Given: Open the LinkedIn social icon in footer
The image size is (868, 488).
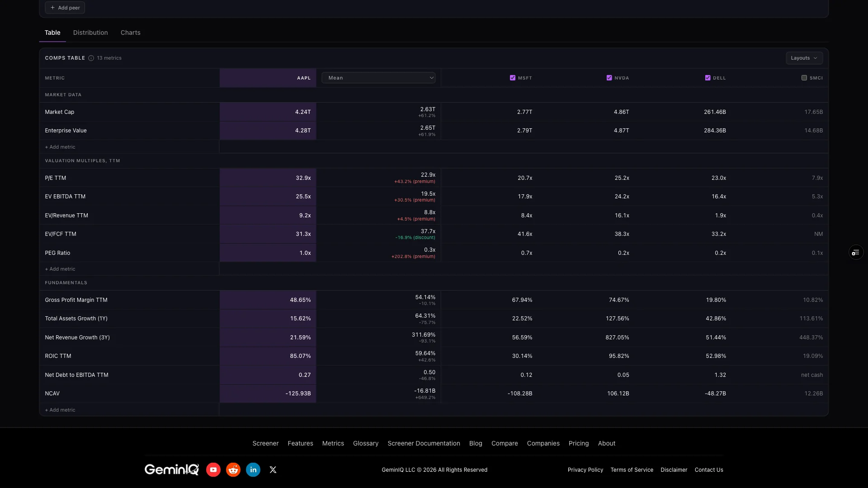Looking at the screenshot, I should [253, 470].
